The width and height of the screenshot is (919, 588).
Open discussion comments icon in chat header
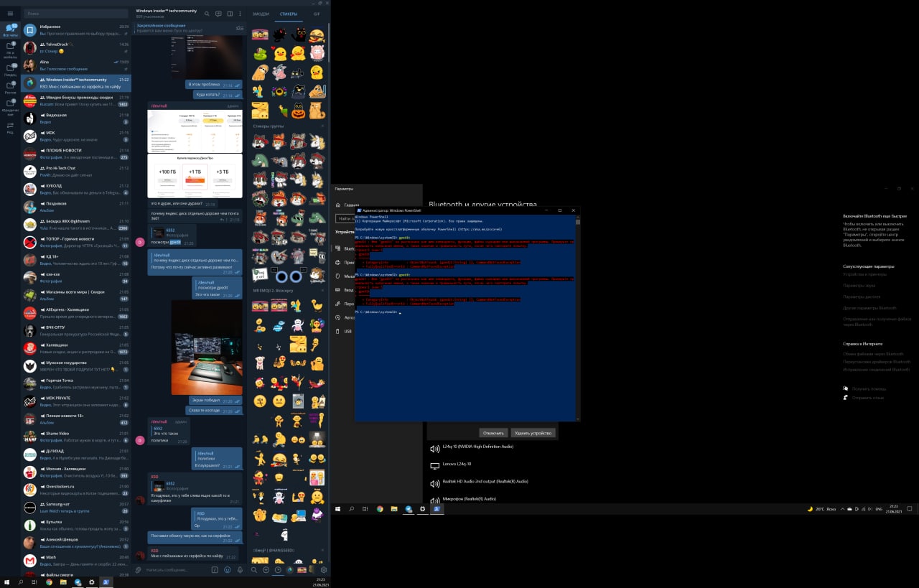tap(218, 14)
